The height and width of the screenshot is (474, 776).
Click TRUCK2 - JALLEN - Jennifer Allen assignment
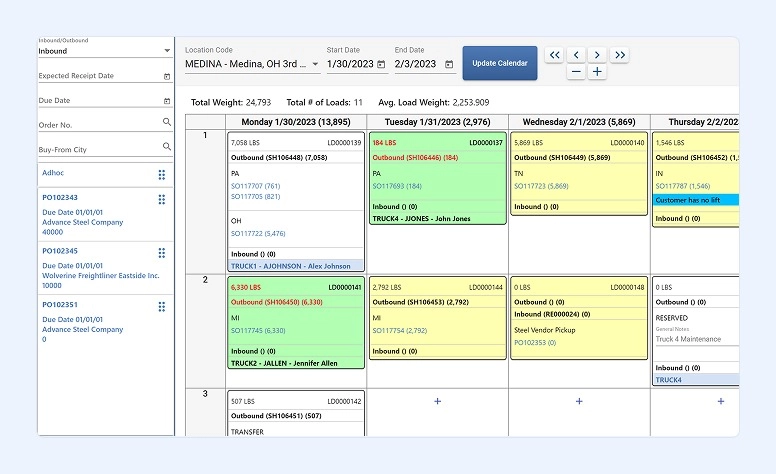(284, 363)
